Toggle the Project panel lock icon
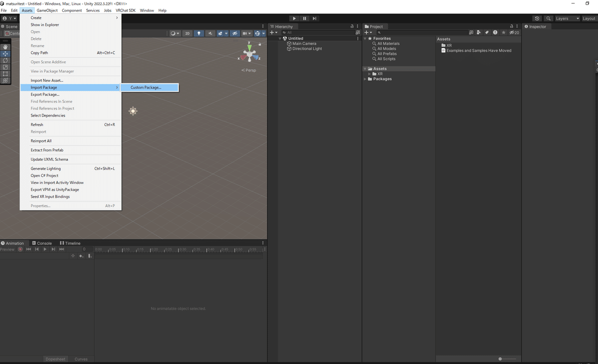Viewport: 598px width, 364px height. [511, 26]
